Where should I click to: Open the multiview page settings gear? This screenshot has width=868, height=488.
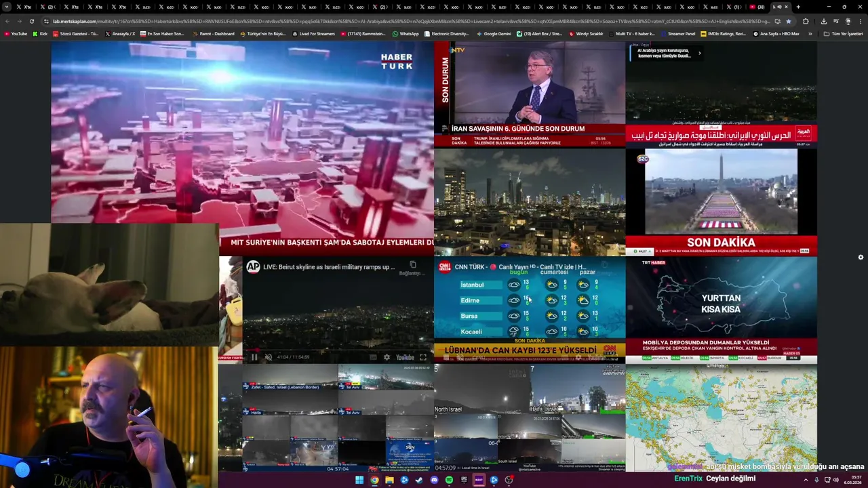point(861,258)
